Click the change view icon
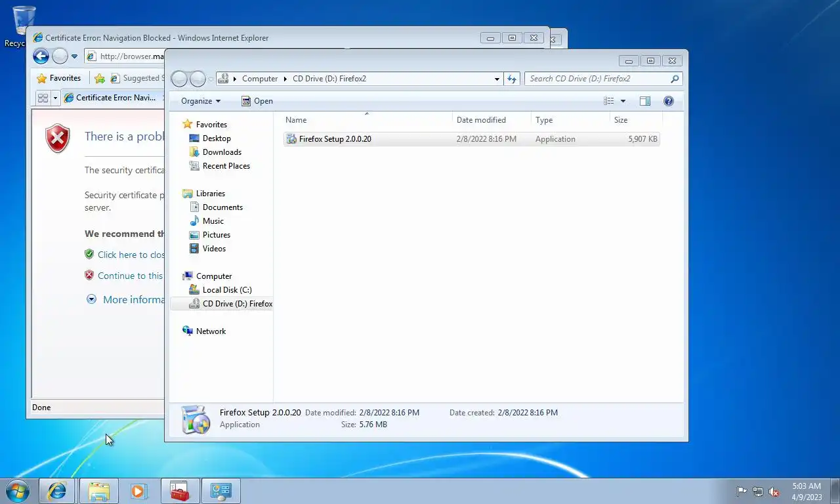840x504 pixels. pyautogui.click(x=609, y=101)
